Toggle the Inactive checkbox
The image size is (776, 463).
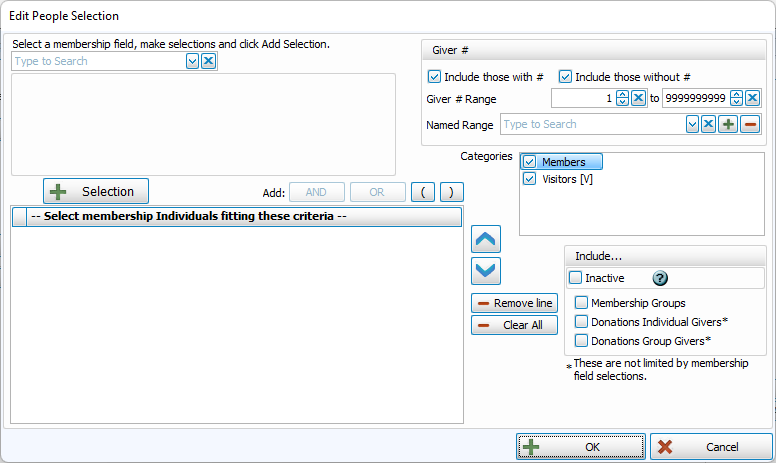pos(575,278)
